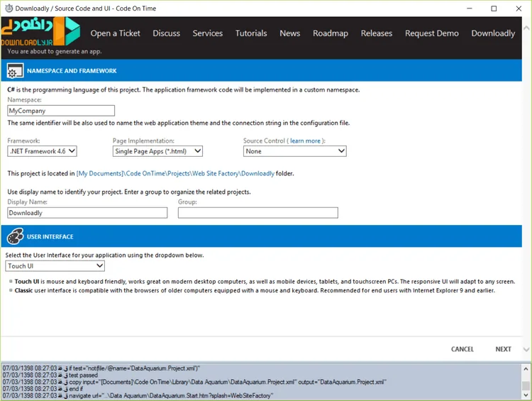Expand the Page Implementation dropdown
Image resolution: width=532 pixels, height=401 pixels.
157,151
